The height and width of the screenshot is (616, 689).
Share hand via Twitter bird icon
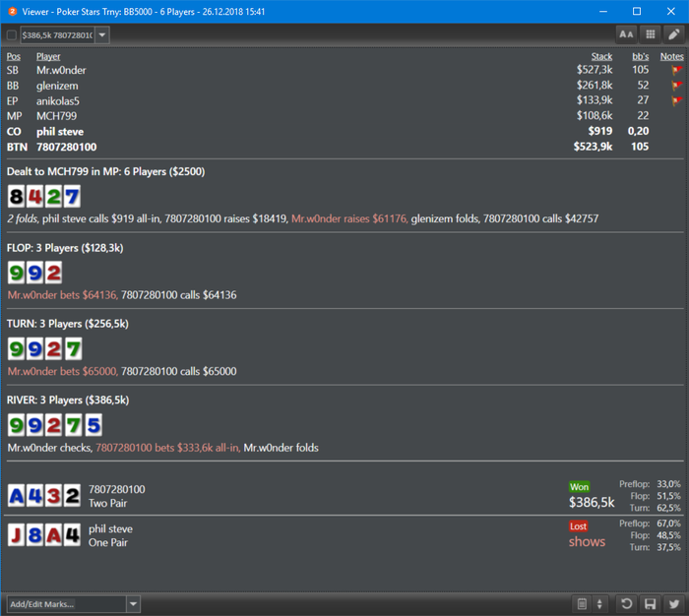[674, 604]
